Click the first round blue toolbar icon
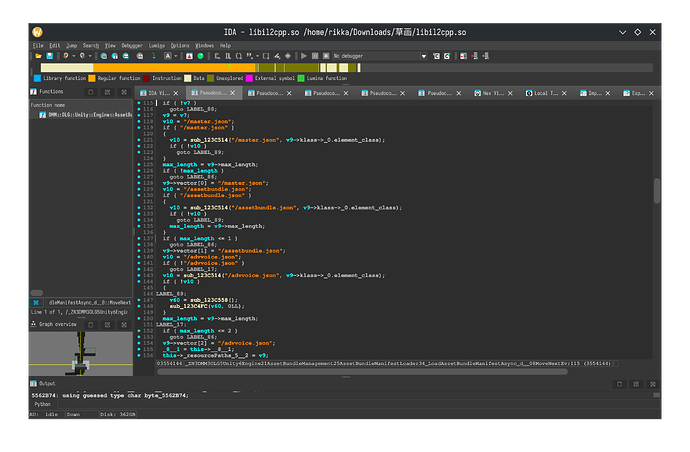 point(104,56)
